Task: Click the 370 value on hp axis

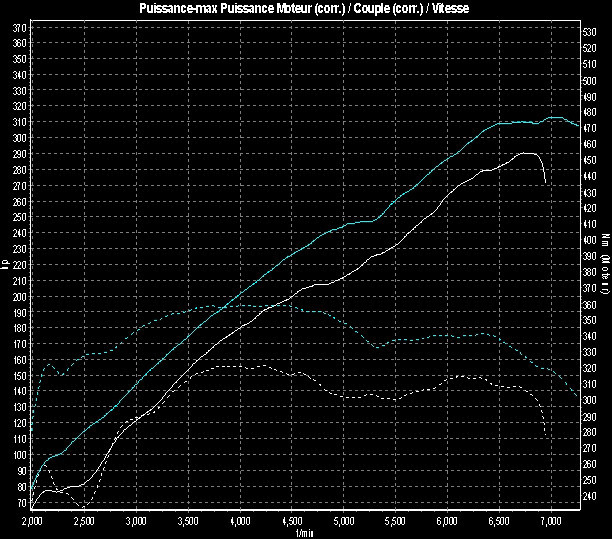Action: pos(20,29)
